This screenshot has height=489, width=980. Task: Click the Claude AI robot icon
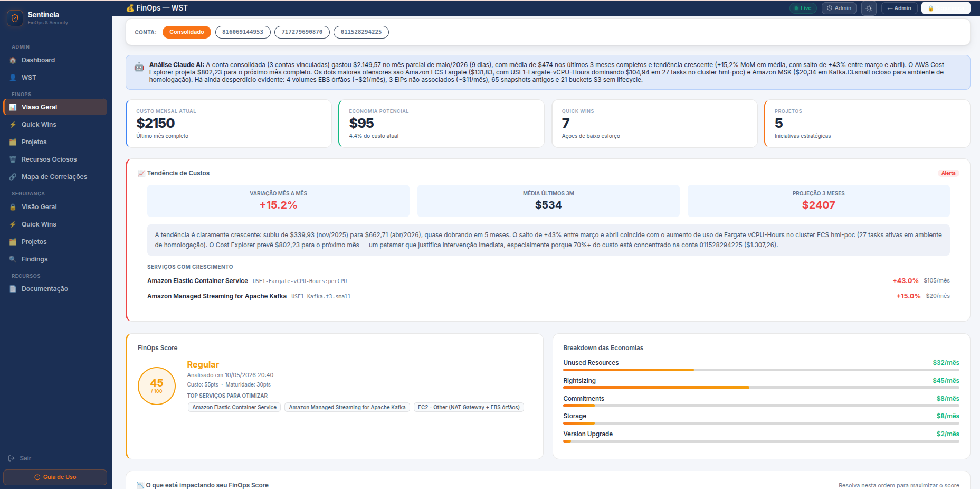pyautogui.click(x=139, y=67)
